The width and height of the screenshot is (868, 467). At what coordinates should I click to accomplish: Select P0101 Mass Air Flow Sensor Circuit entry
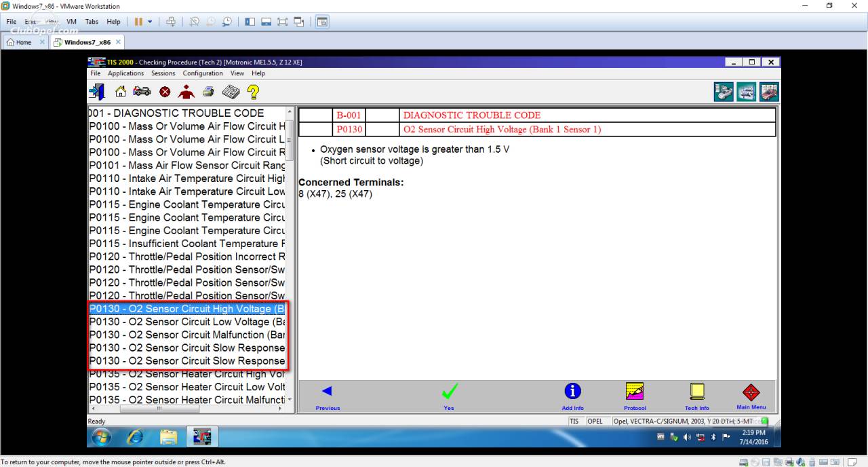[x=187, y=165]
